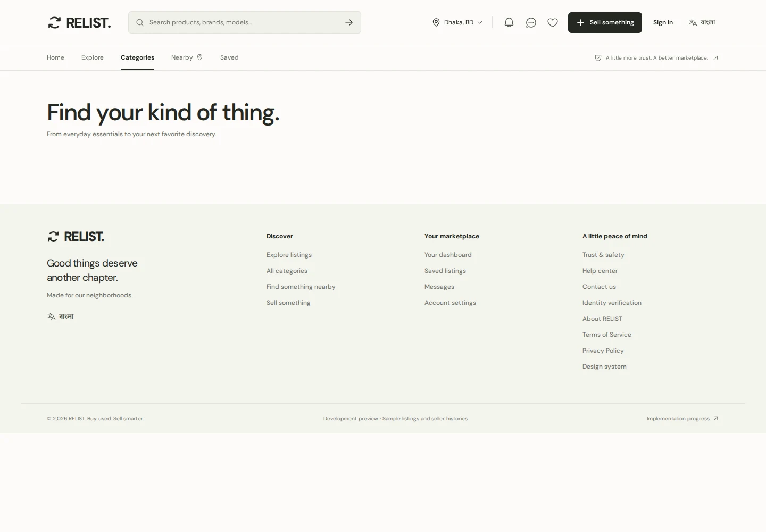Click the footer বাংলা language text
The width and height of the screenshot is (766, 532).
tap(66, 317)
